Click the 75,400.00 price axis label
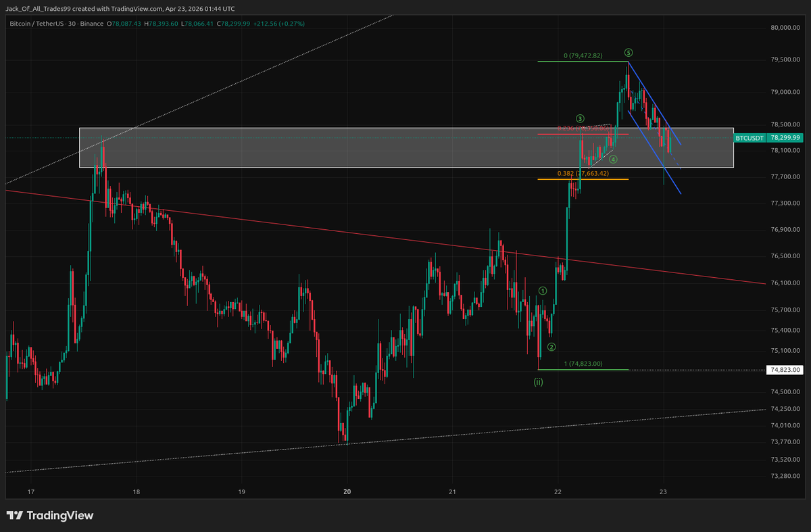Viewport: 811px width, 532px height. pos(785,331)
